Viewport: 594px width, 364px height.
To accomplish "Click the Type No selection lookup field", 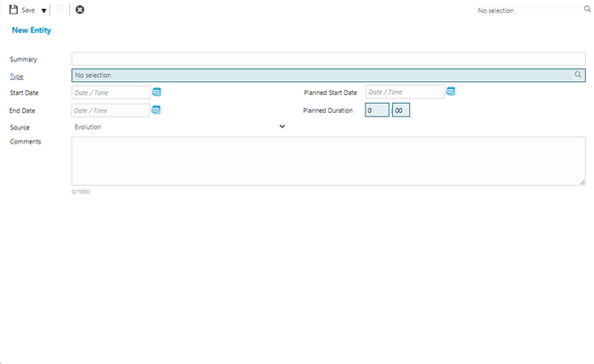I will (329, 75).
